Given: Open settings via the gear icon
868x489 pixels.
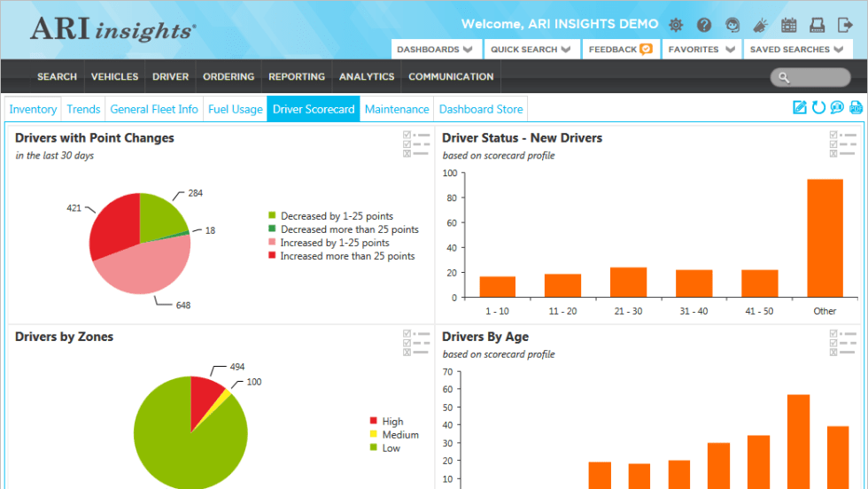Looking at the screenshot, I should pyautogui.click(x=676, y=25).
